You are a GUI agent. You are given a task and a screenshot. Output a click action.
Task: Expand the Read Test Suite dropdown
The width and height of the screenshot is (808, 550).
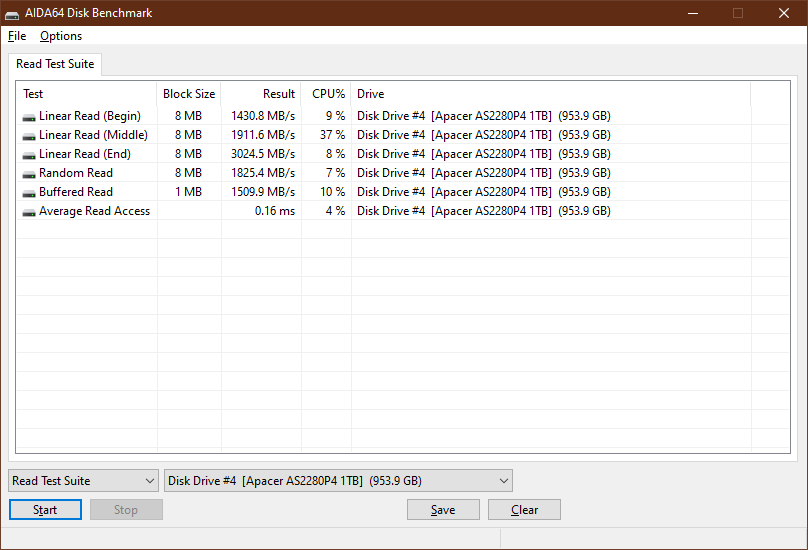click(83, 480)
